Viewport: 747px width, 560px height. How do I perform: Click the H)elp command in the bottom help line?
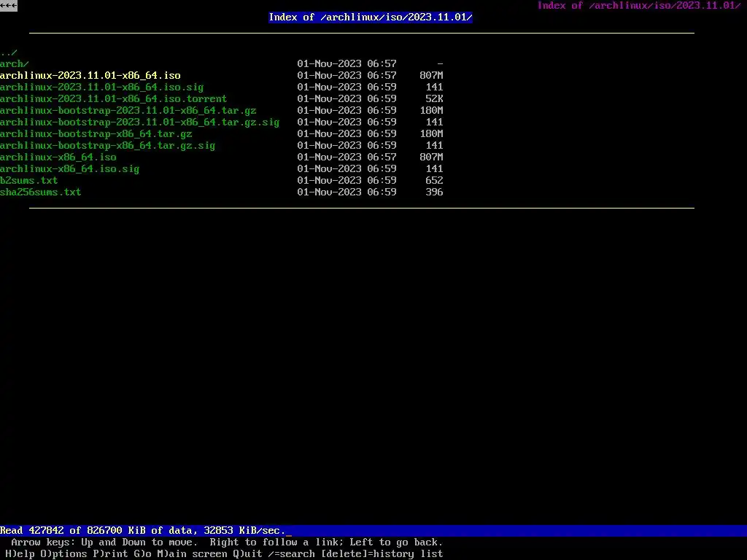pos(20,554)
